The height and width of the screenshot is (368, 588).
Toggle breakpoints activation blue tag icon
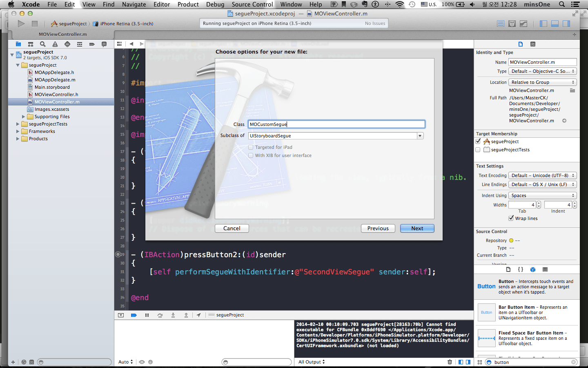click(134, 315)
